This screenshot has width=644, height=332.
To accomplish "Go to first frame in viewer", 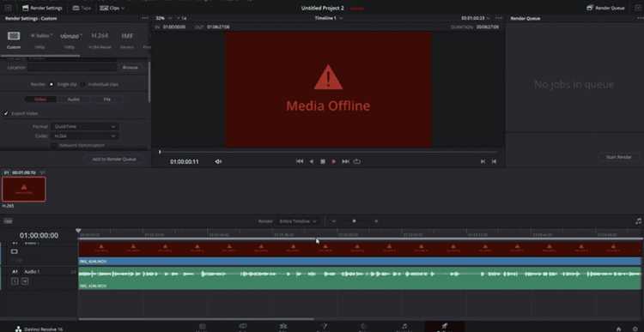I will (x=300, y=161).
